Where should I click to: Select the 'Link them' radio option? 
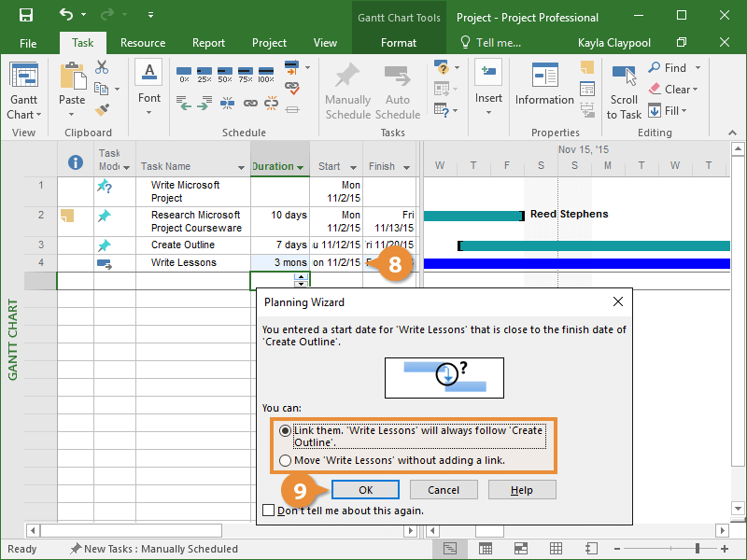tap(285, 431)
